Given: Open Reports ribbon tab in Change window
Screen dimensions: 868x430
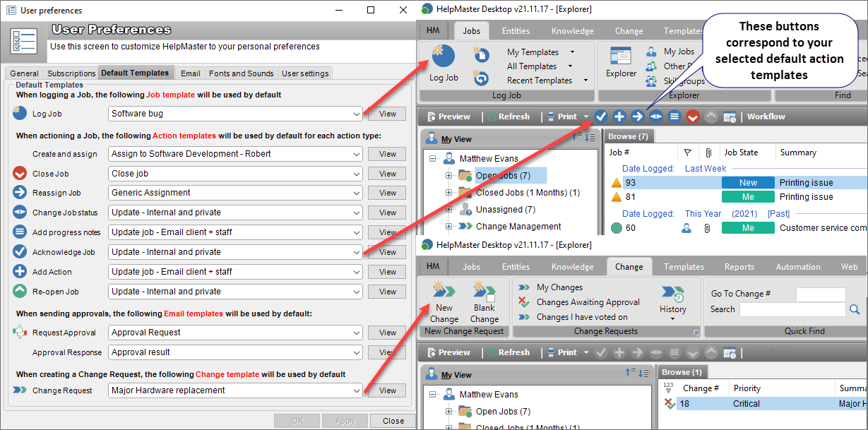Looking at the screenshot, I should 739,267.
